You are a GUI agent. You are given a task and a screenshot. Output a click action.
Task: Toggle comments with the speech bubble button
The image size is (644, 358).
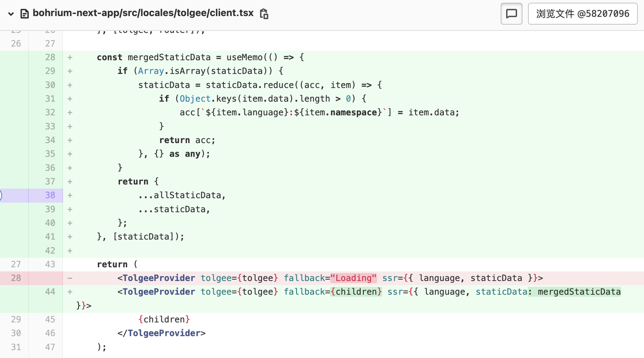coord(511,14)
